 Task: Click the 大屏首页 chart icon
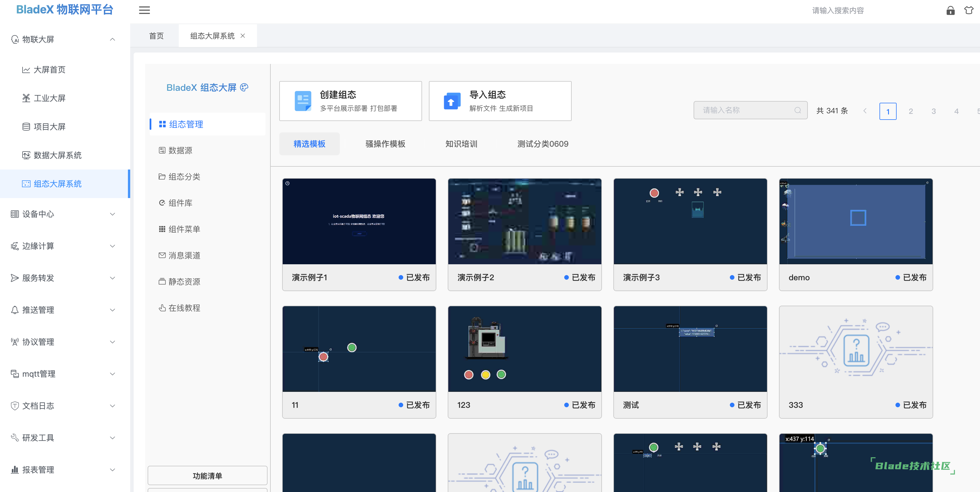[26, 70]
